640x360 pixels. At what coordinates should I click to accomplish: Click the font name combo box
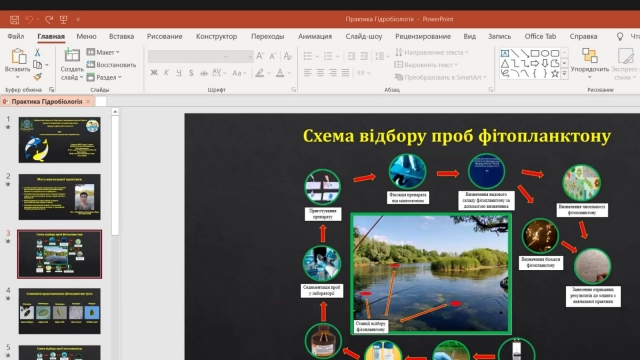[x=188, y=56]
